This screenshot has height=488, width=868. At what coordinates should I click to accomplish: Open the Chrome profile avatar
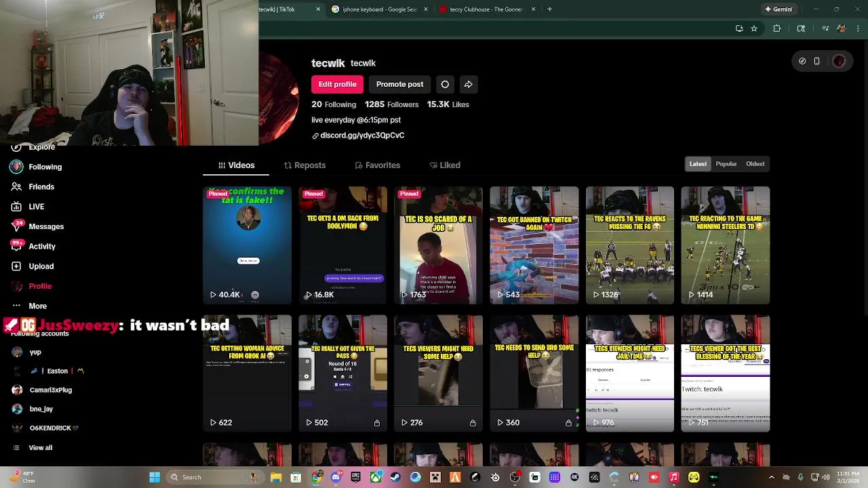[x=842, y=28]
